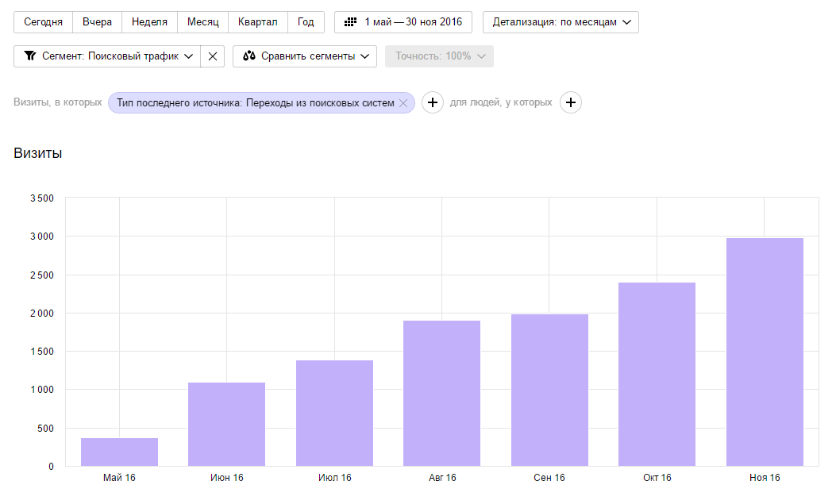The height and width of the screenshot is (504, 836).
Task: Click the Ноя 16 bar in the chart
Action: click(765, 352)
